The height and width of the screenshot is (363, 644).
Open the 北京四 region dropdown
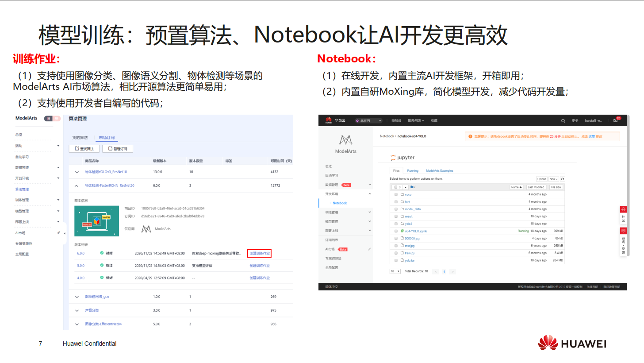pyautogui.click(x=368, y=120)
